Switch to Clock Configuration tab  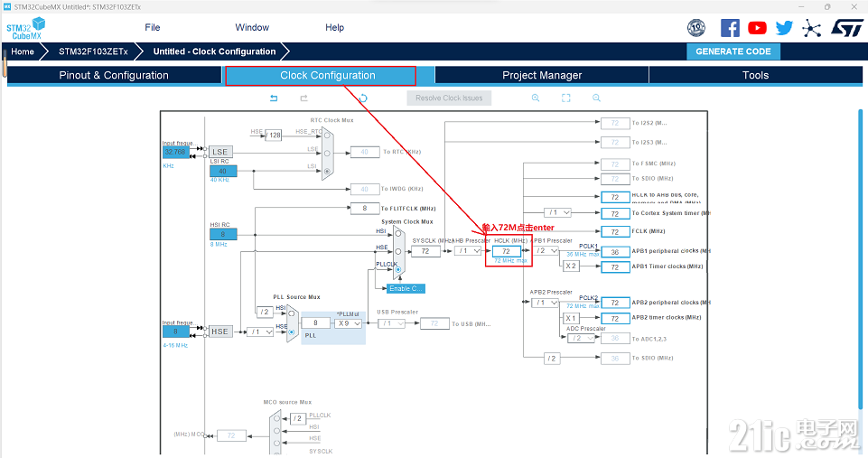point(328,75)
